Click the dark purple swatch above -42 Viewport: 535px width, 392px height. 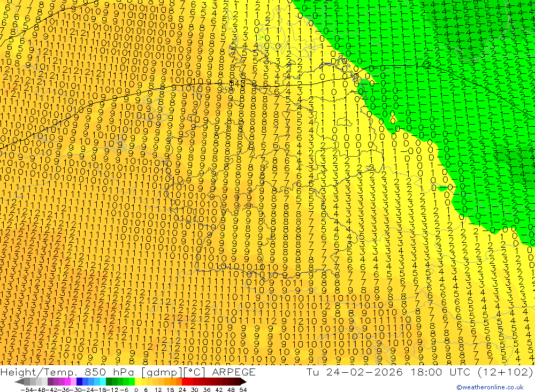(50, 382)
